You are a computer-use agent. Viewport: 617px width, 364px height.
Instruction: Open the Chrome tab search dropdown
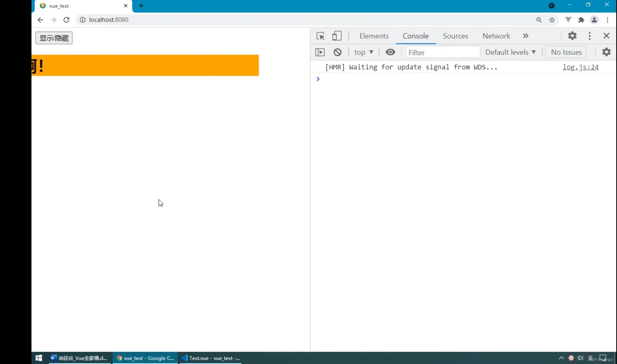552,5
